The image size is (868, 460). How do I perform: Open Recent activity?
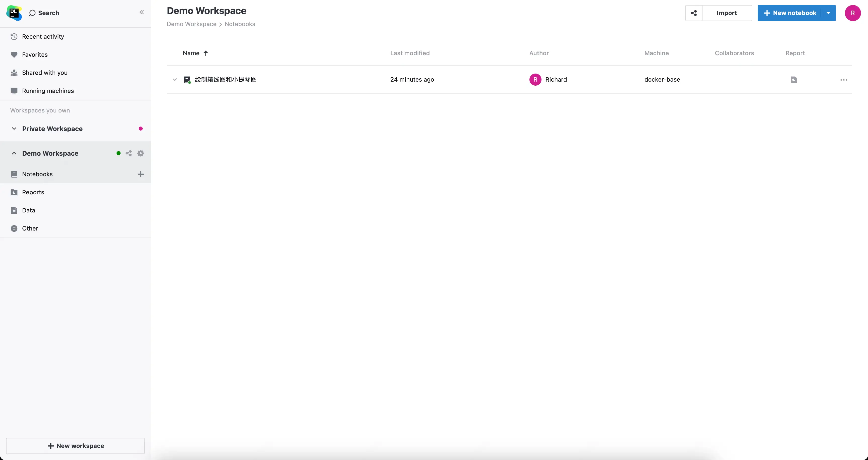point(75,36)
